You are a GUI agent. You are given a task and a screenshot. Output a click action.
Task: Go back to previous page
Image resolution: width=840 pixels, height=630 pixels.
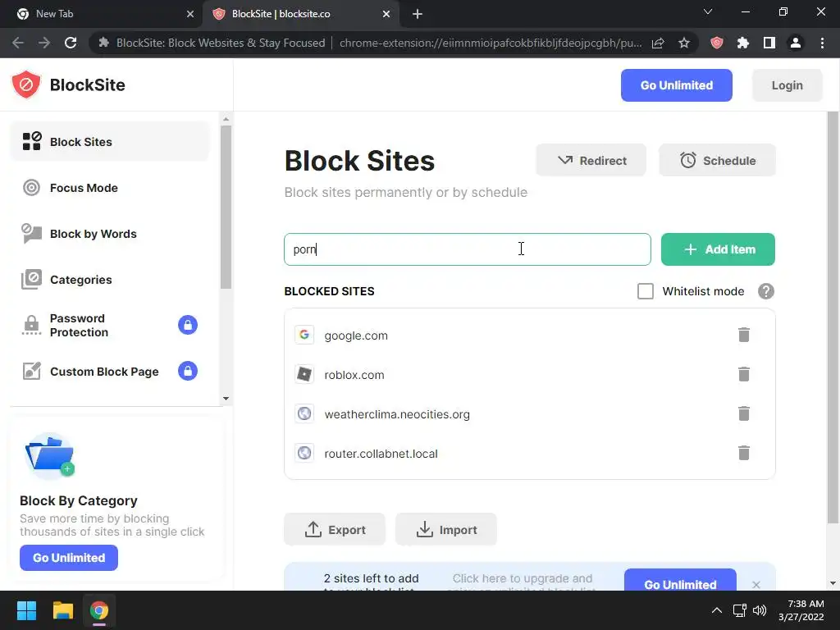coord(18,43)
